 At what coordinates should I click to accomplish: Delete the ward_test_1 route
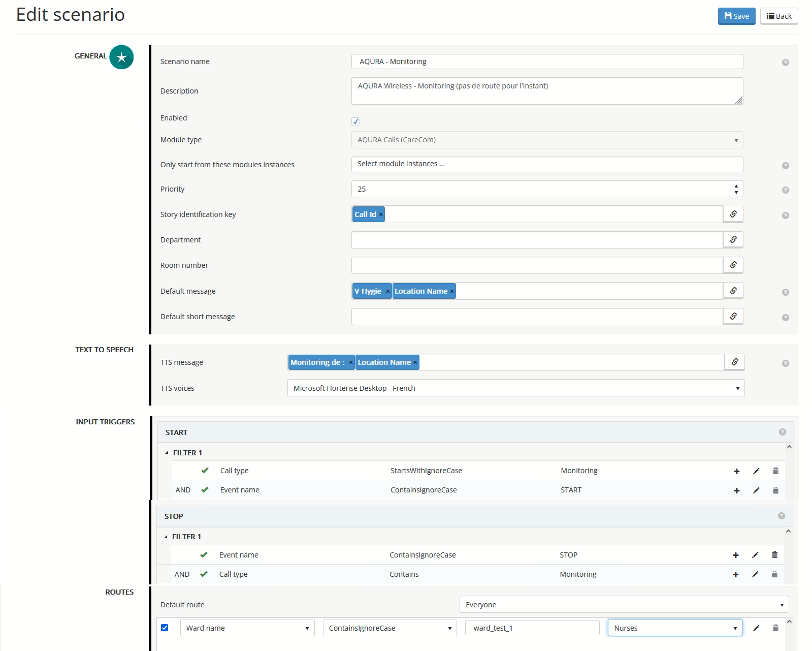coord(776,628)
